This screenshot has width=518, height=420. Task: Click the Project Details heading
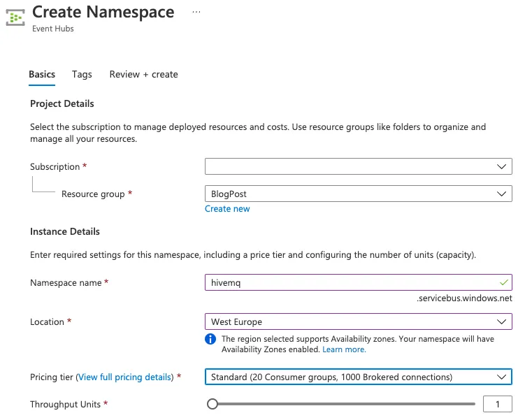click(62, 103)
